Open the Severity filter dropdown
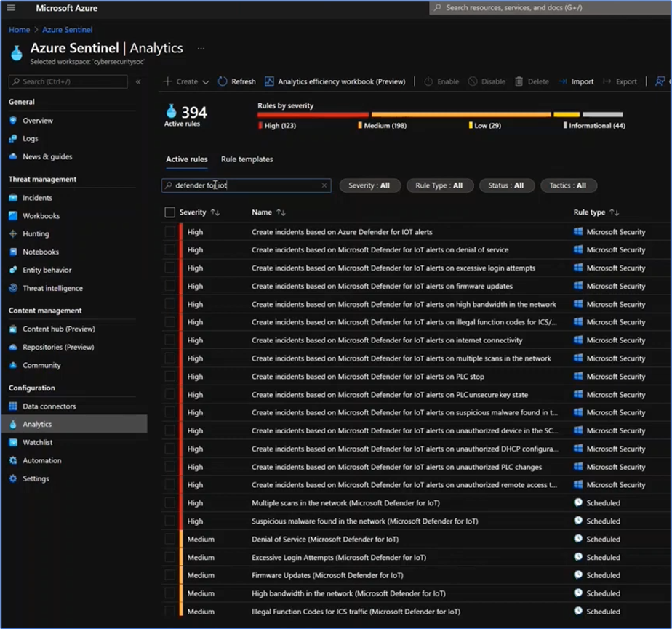672x629 pixels. point(369,185)
